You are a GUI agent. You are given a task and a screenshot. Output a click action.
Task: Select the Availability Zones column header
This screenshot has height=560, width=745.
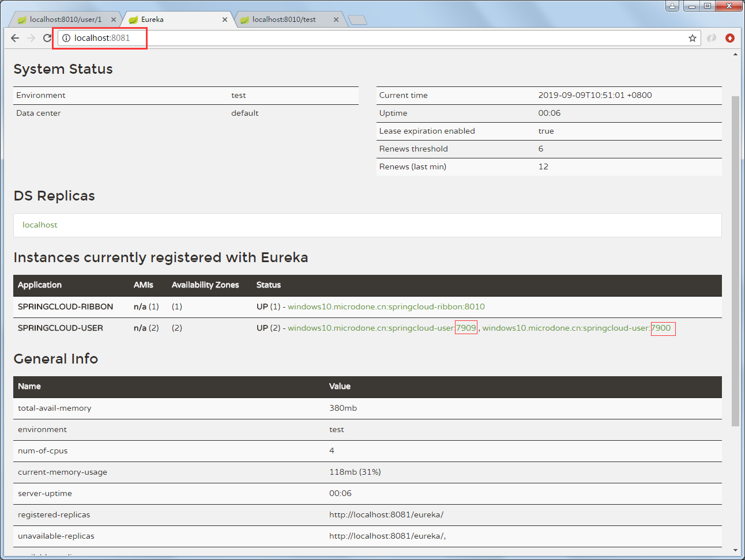[x=205, y=285]
